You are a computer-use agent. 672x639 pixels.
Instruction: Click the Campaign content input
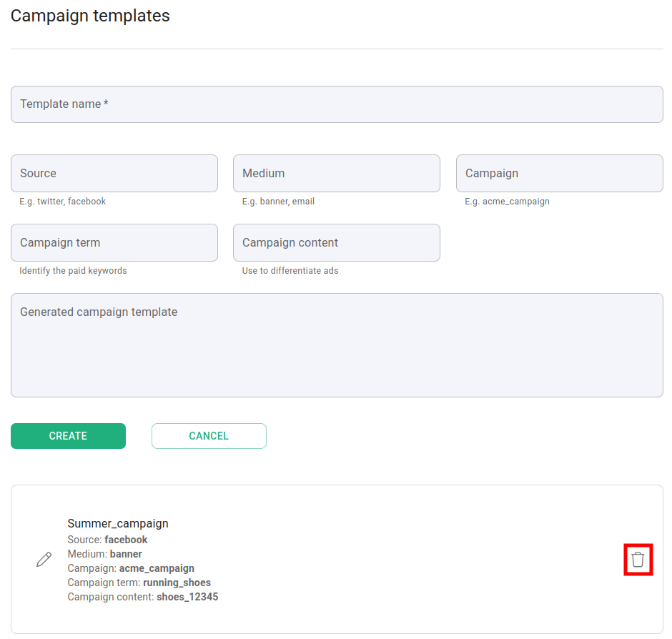337,243
